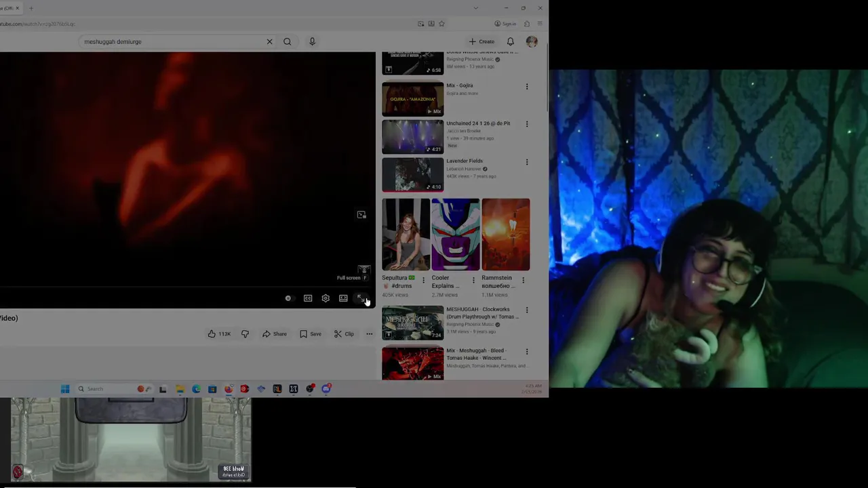The height and width of the screenshot is (488, 868).
Task: Start search with your voice
Action: (x=312, y=41)
